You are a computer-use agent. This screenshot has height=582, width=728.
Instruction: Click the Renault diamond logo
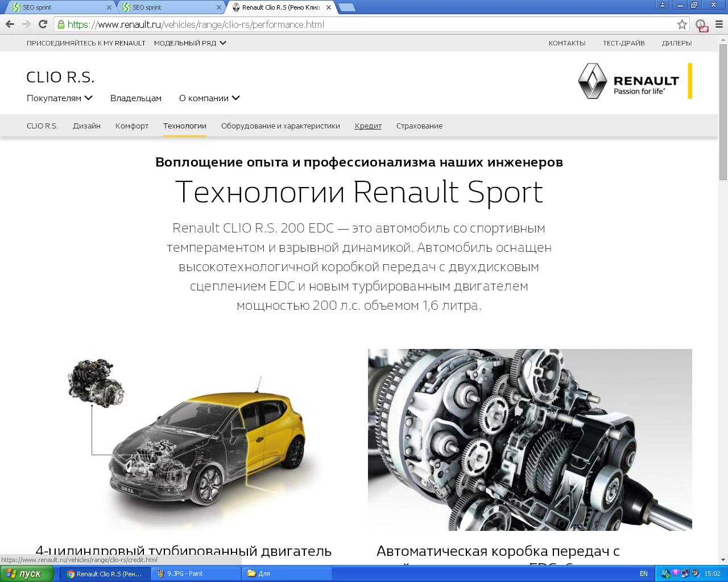(592, 81)
